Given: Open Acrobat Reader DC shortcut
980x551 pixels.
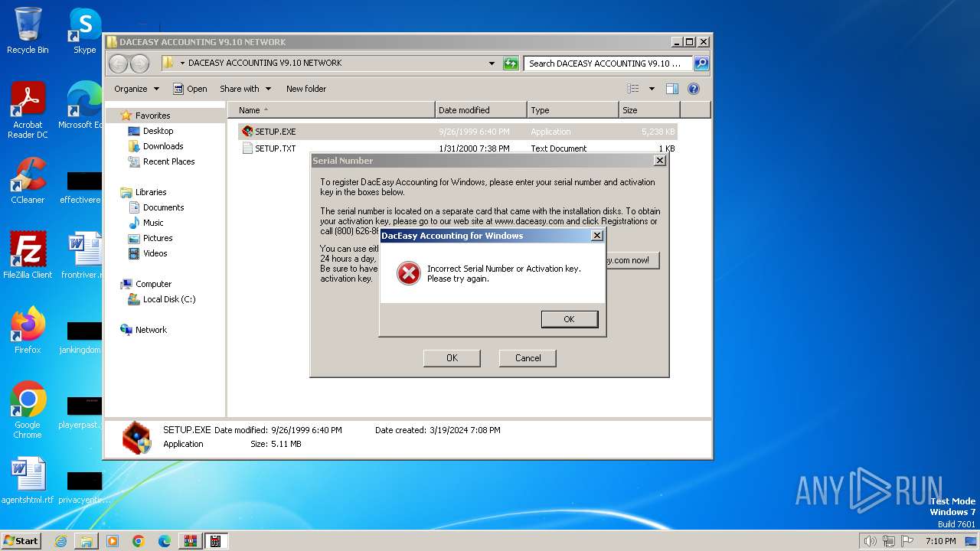Looking at the screenshot, I should point(28,110).
